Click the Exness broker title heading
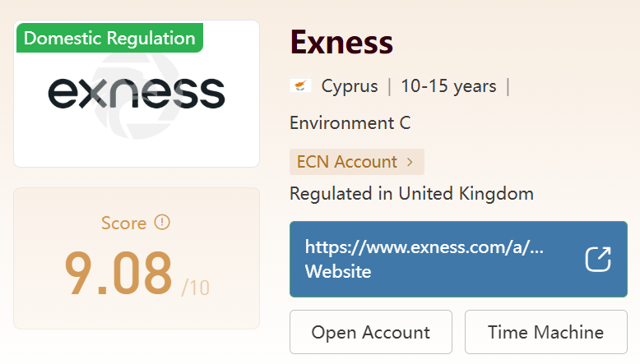Viewport: 640px width, 364px height. coord(341,42)
